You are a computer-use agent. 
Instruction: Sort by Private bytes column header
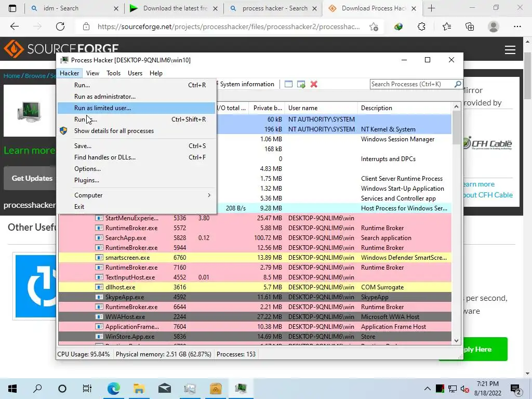(267, 108)
